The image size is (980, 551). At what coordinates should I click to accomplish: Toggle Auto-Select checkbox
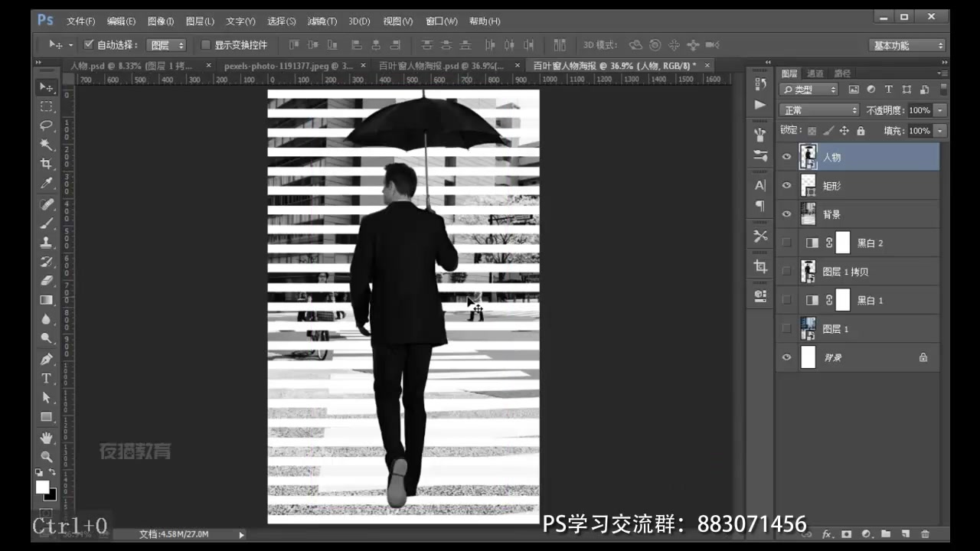88,44
